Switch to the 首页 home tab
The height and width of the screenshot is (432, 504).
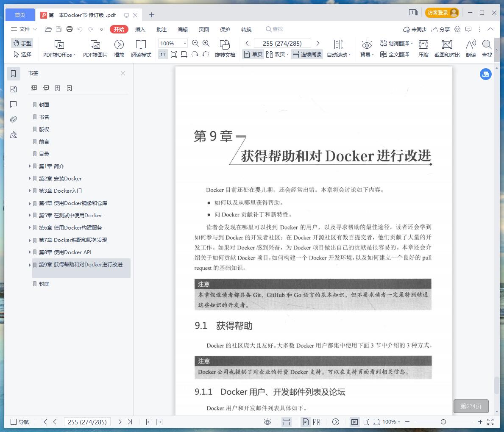pos(20,15)
